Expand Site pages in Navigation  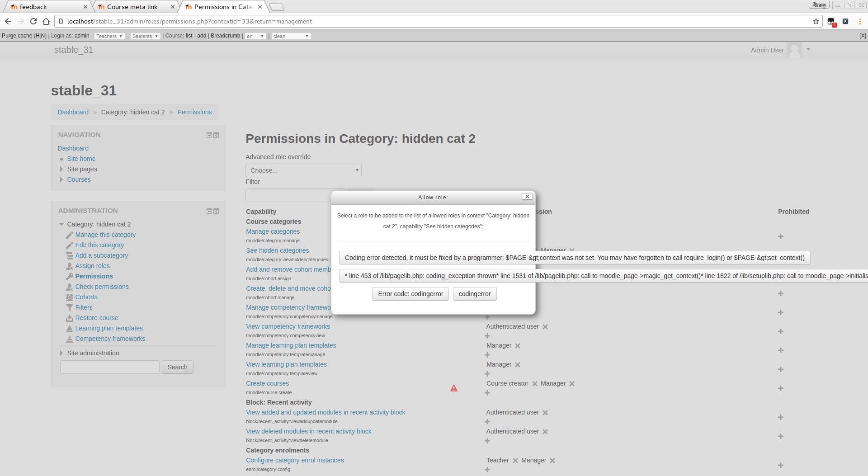pyautogui.click(x=61, y=169)
